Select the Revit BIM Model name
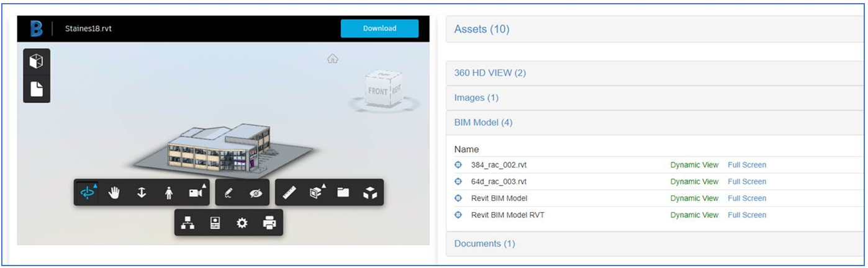This screenshot has height=268, width=868. click(499, 199)
